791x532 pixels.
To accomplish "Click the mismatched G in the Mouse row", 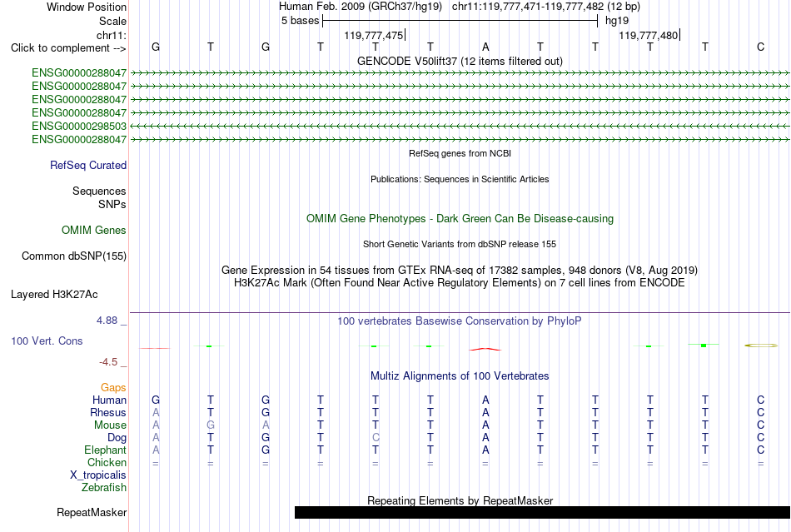I will [x=211, y=425].
